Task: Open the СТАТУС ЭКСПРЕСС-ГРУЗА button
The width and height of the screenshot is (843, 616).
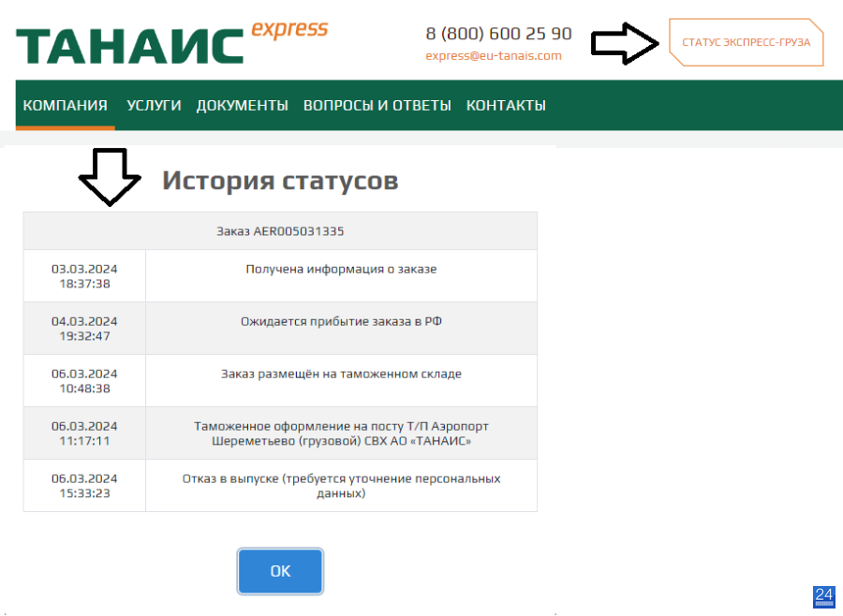Action: pyautogui.click(x=746, y=42)
